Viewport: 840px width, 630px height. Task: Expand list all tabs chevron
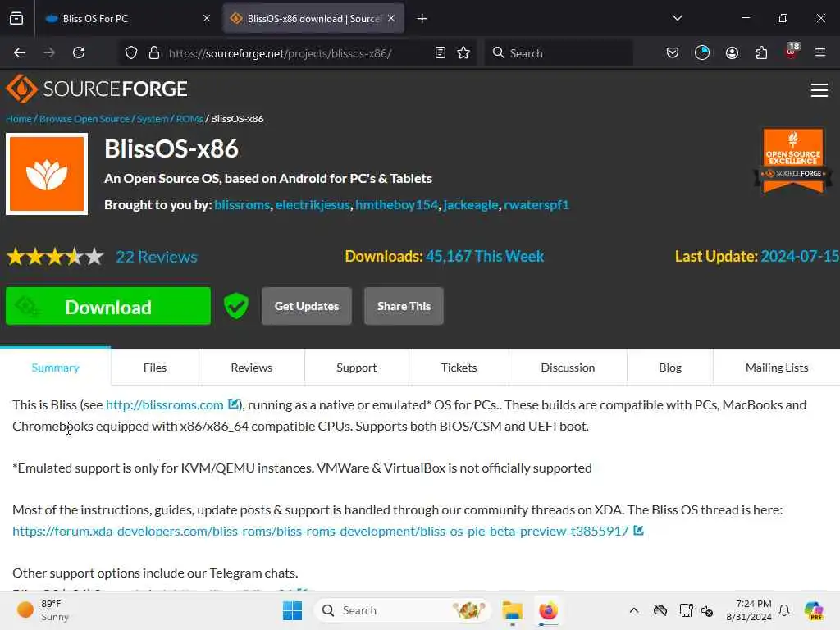(678, 18)
